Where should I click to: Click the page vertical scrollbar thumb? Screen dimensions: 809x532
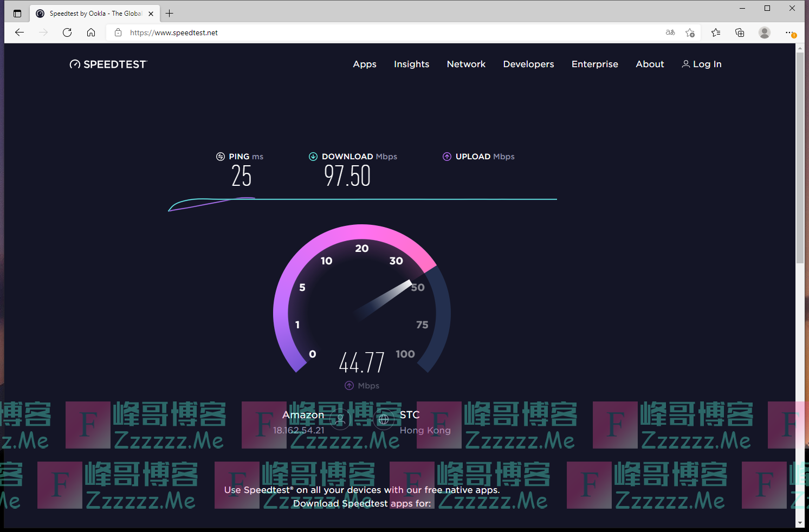pos(800,157)
